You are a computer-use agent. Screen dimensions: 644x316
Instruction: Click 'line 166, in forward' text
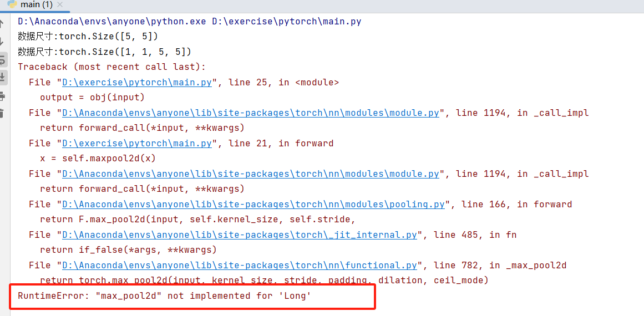click(516, 204)
